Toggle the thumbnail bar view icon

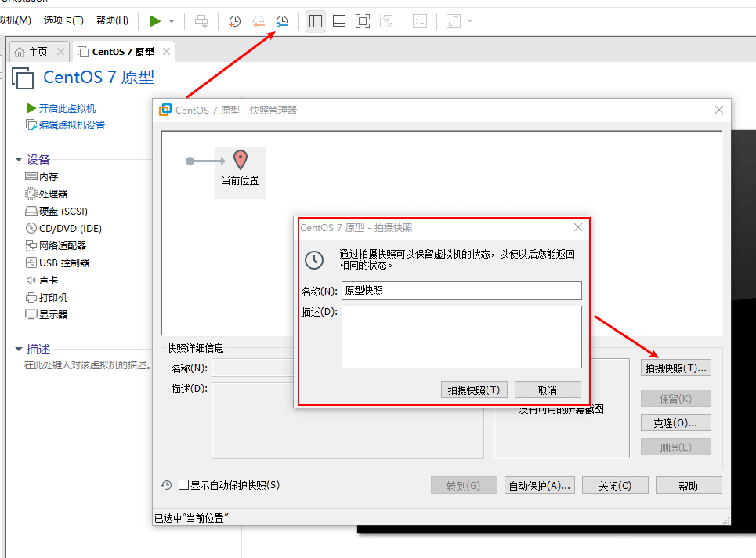pos(339,21)
